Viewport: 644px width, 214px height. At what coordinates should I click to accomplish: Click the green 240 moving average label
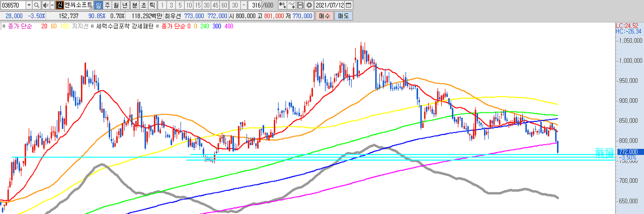(x=204, y=26)
